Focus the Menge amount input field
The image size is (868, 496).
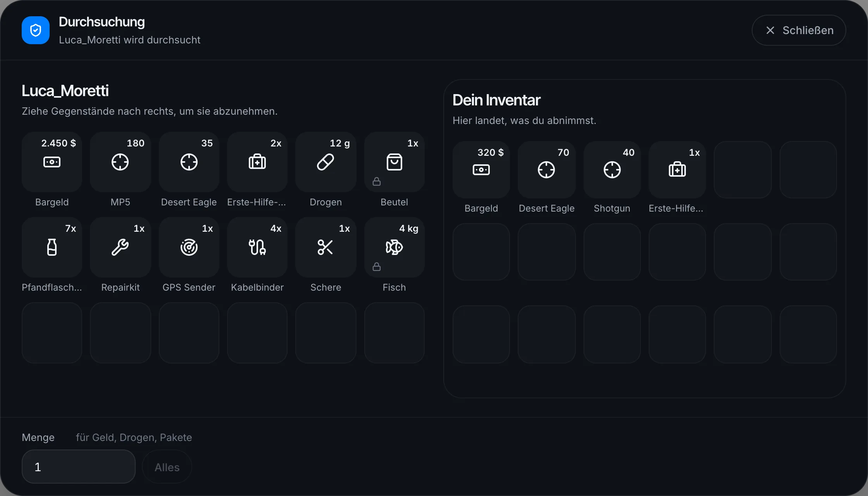(x=79, y=467)
